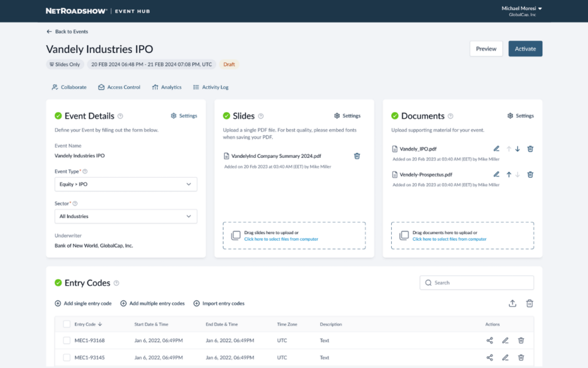This screenshot has width=588, height=368.
Task: Open the Event Type dropdown
Action: click(125, 184)
